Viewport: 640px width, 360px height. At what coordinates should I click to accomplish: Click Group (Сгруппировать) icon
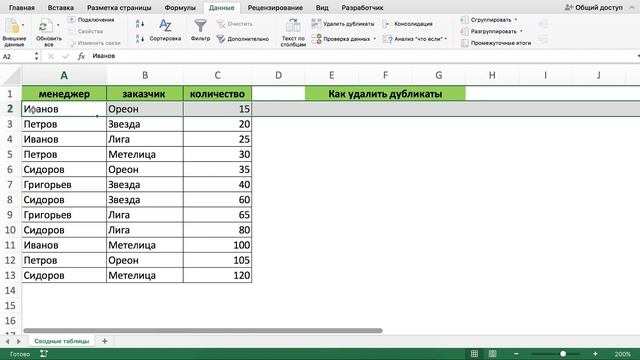click(464, 20)
